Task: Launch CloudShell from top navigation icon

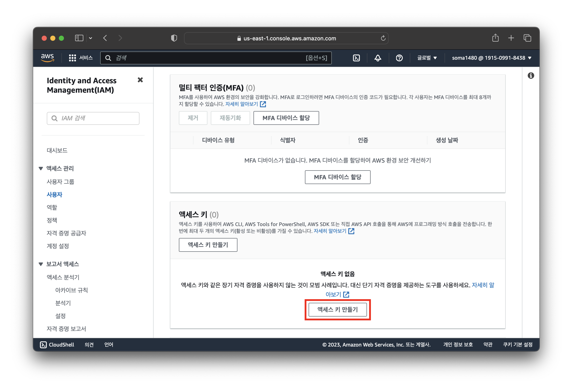Action: [356, 58]
